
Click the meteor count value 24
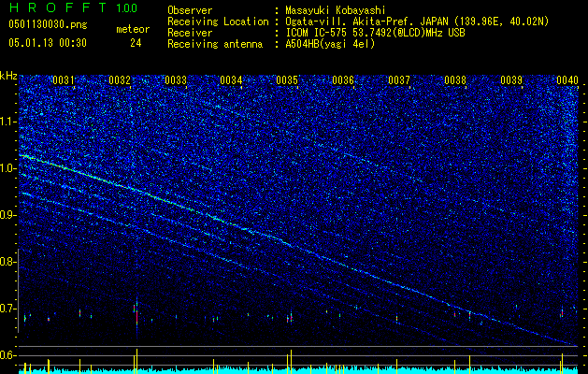136,43
